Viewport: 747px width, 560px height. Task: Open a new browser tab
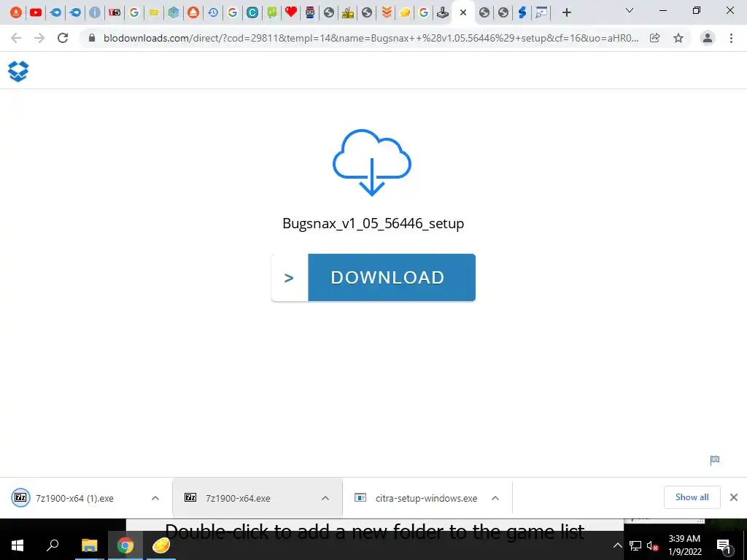click(x=566, y=12)
